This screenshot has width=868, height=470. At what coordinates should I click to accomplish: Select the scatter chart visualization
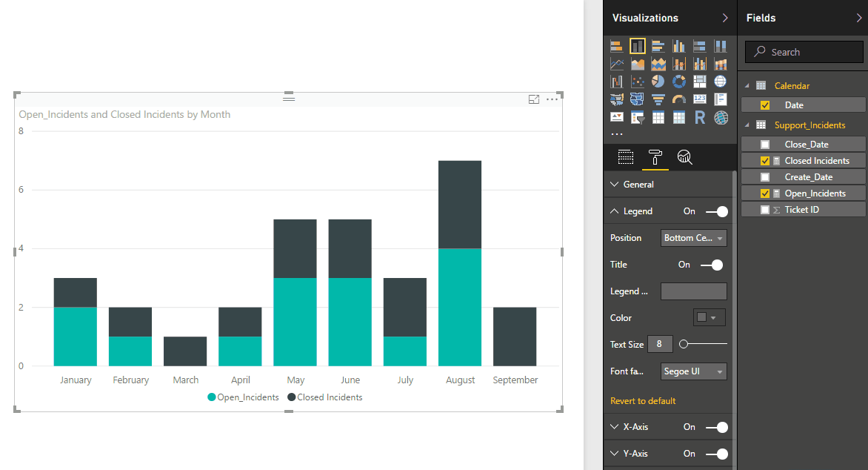(637, 82)
